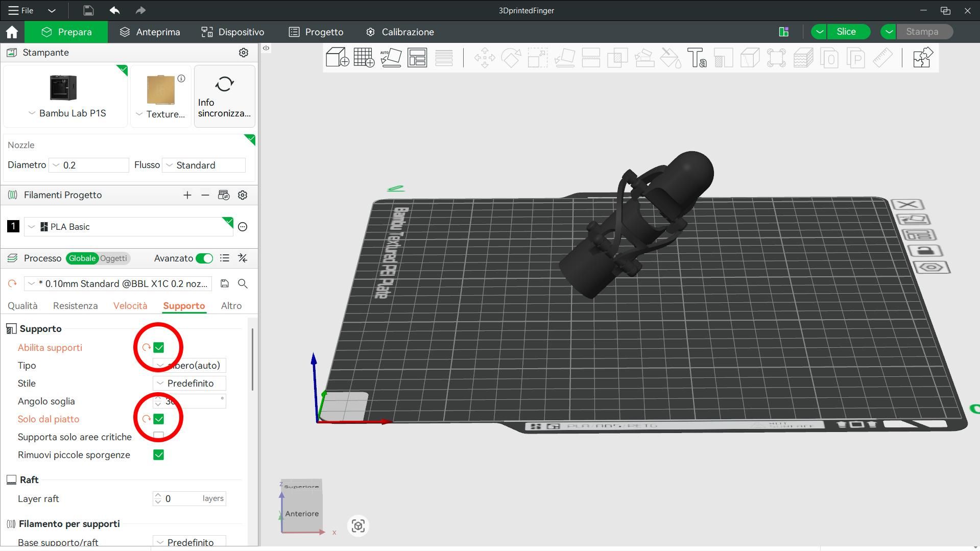Switch to the Progetto tab
Viewport: 980px width, 551px height.
[316, 32]
